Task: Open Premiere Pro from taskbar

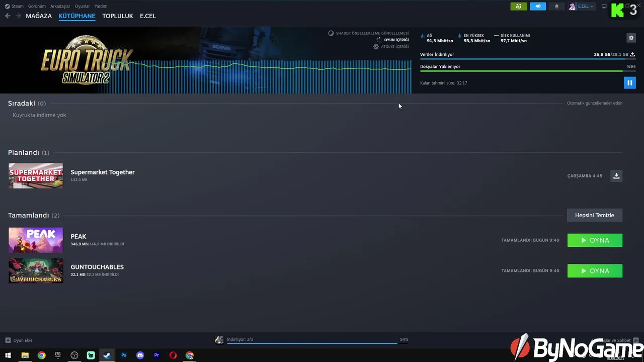Action: 156,355
